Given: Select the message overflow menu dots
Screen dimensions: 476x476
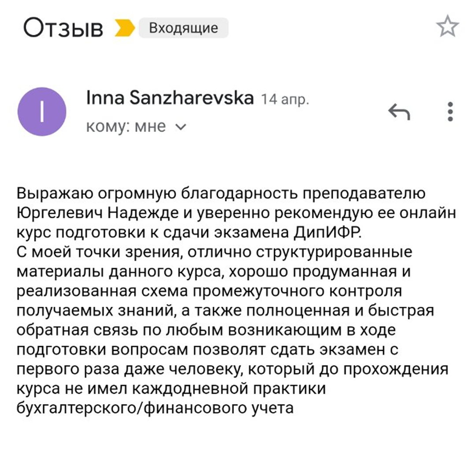Looking at the screenshot, I should coord(449,112).
